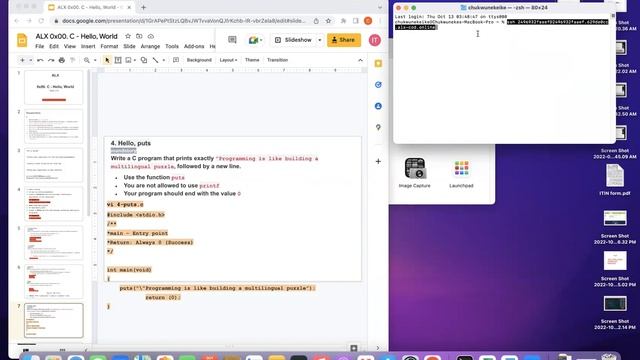Collapse the menus with chevron
The height and width of the screenshot is (360, 640).
click(360, 60)
